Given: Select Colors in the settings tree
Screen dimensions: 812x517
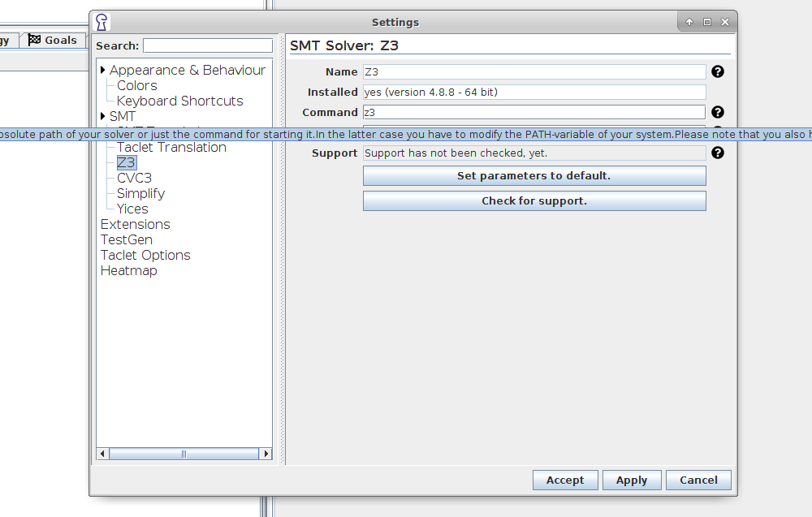Looking at the screenshot, I should (x=136, y=86).
